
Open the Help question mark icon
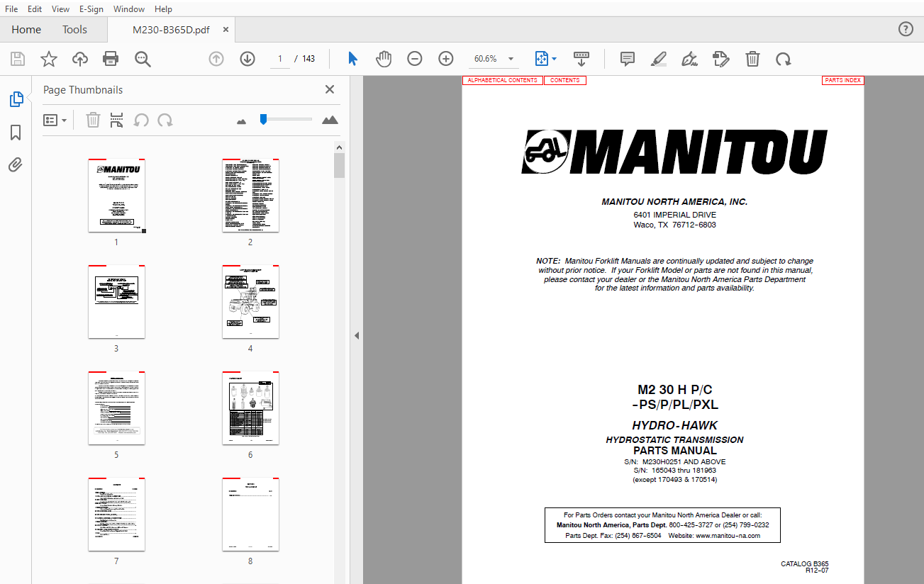coord(906,29)
